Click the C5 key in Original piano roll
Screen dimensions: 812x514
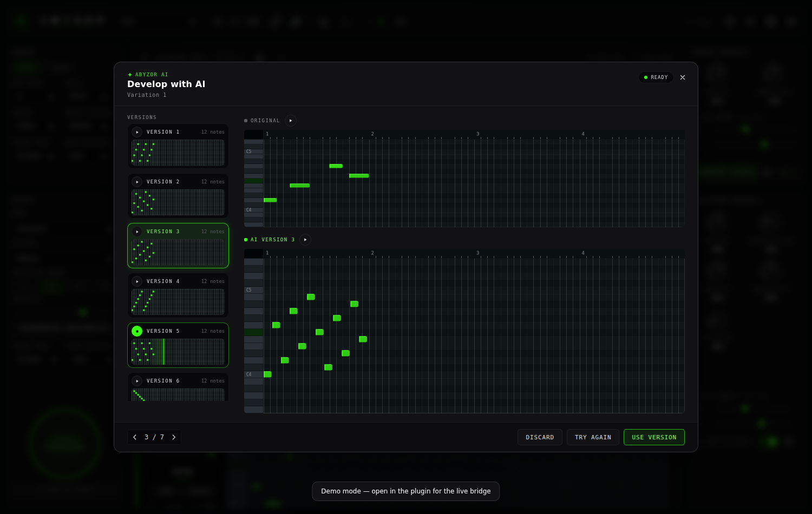(253, 151)
